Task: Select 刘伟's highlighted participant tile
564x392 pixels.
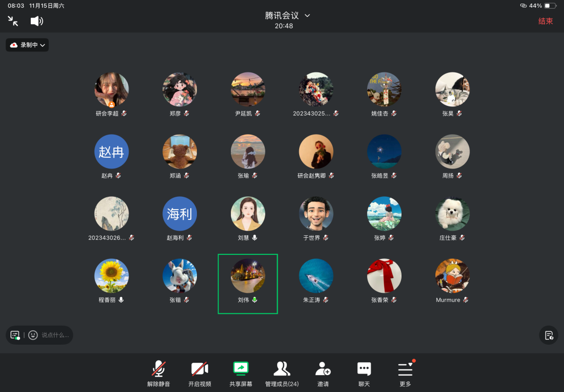Action: 248,283
